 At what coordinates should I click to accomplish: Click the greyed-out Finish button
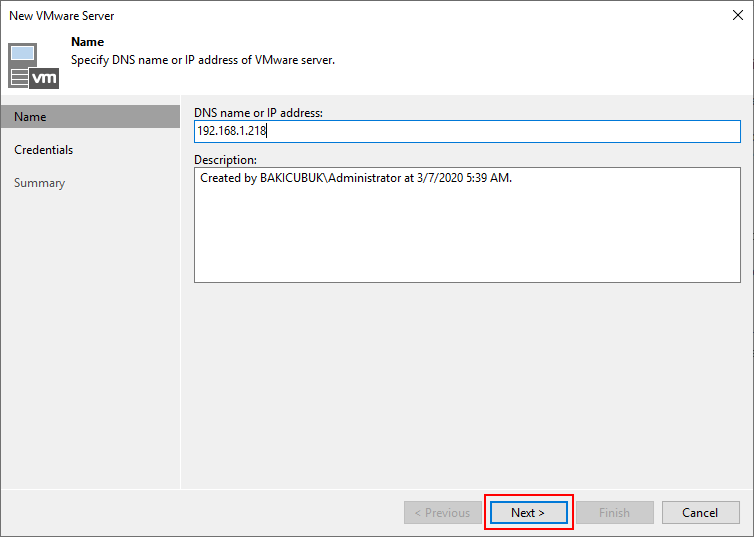point(615,512)
